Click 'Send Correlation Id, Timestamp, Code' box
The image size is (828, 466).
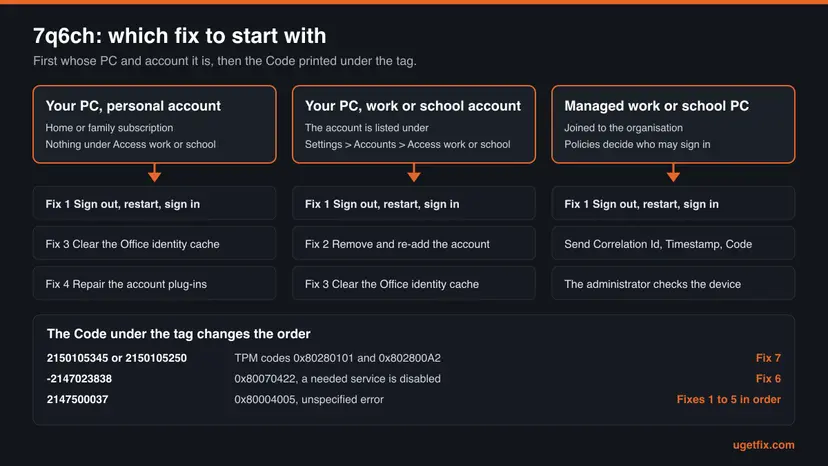[x=673, y=244]
